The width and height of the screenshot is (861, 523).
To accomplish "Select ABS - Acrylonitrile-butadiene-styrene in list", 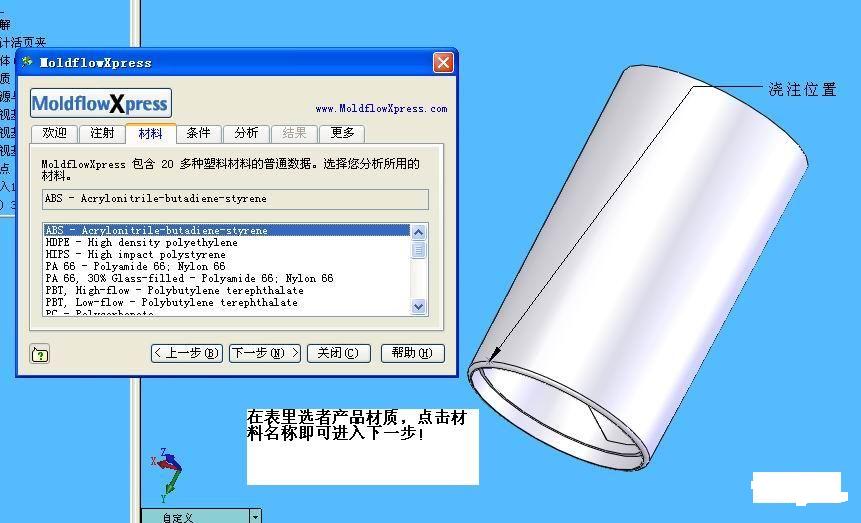I will 227,230.
